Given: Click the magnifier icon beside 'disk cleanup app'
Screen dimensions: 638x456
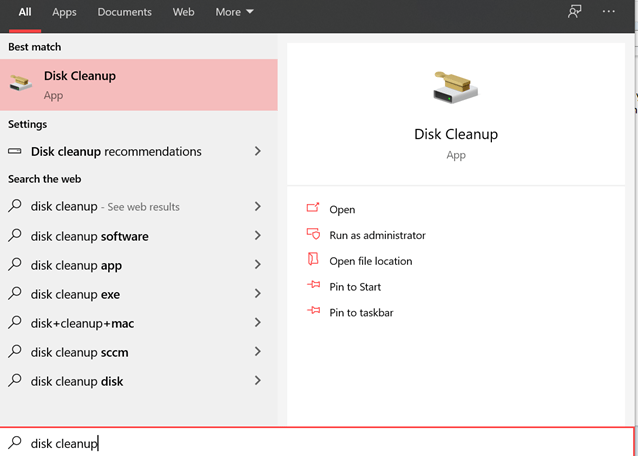Looking at the screenshot, I should click(15, 264).
